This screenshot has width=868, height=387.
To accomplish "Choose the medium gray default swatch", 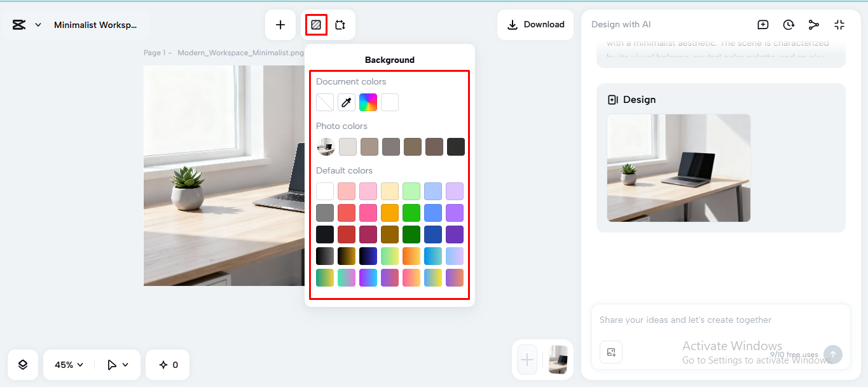I will click(325, 213).
